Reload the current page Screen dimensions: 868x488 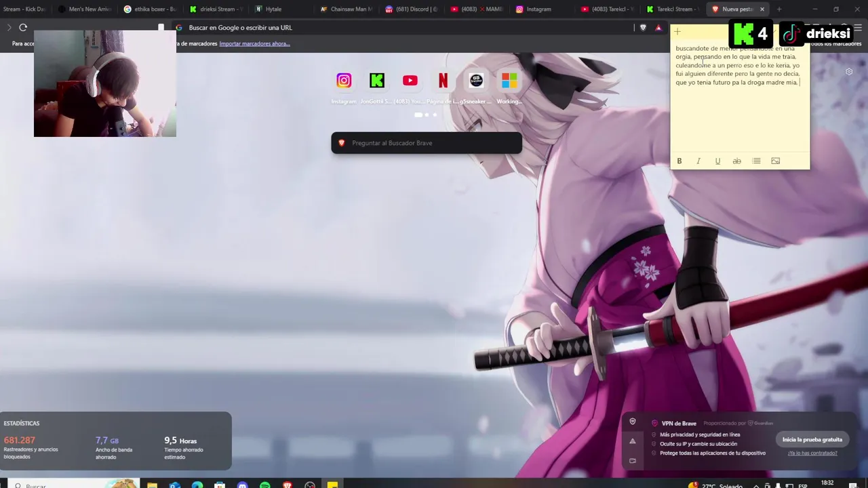[23, 28]
